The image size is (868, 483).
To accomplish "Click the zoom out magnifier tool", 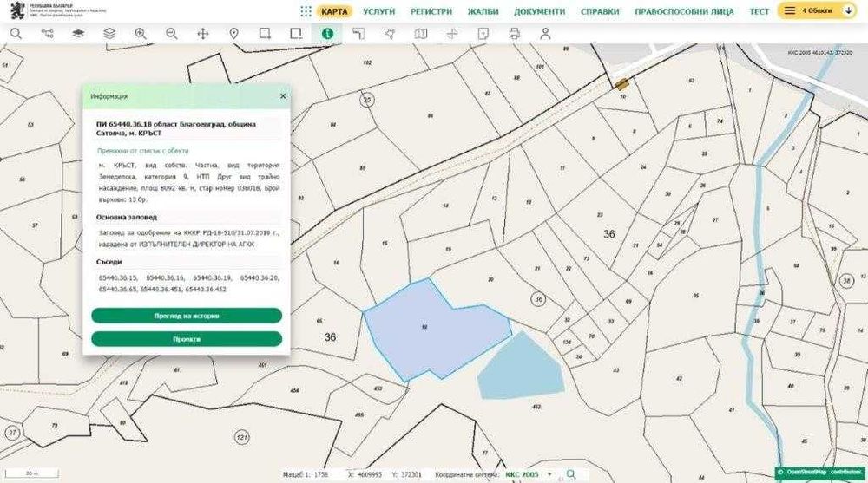I will (x=172, y=34).
